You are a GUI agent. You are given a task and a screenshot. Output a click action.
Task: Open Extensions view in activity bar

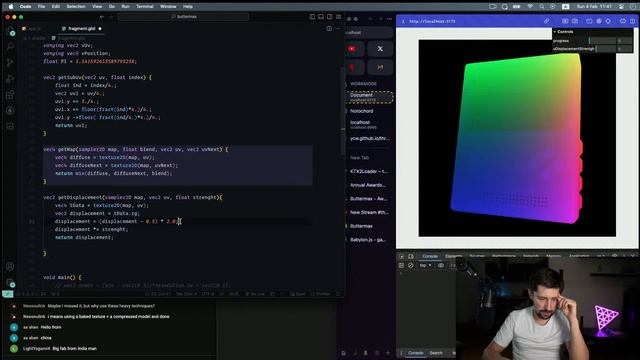[x=10, y=95]
